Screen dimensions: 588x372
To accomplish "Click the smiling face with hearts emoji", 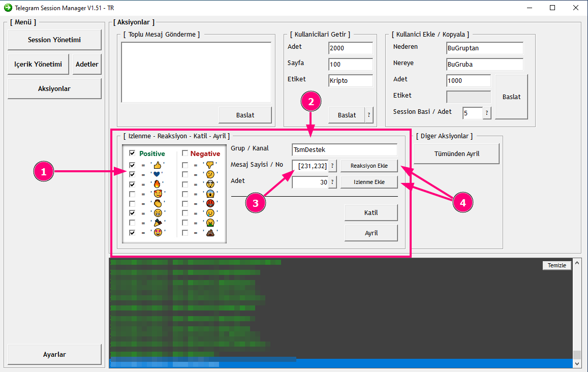I will click(x=158, y=194).
